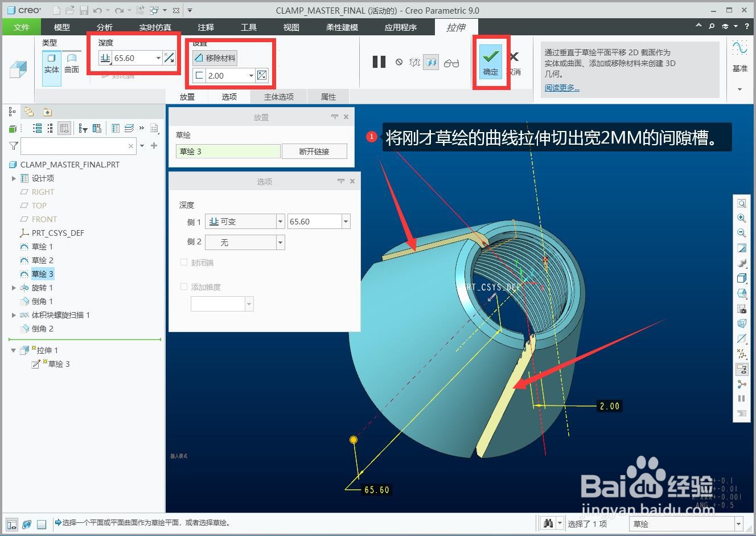Click the verify glasses preview icon

tap(451, 63)
